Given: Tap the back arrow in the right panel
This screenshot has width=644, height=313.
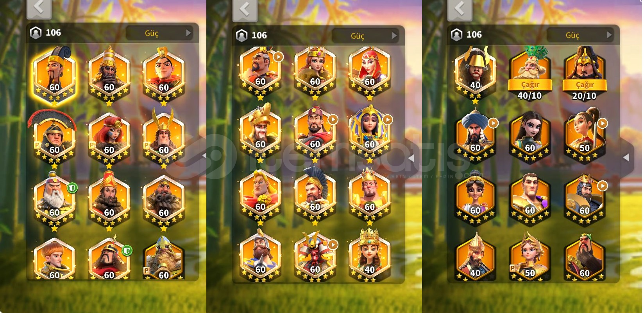Looking at the screenshot, I should point(460,9).
